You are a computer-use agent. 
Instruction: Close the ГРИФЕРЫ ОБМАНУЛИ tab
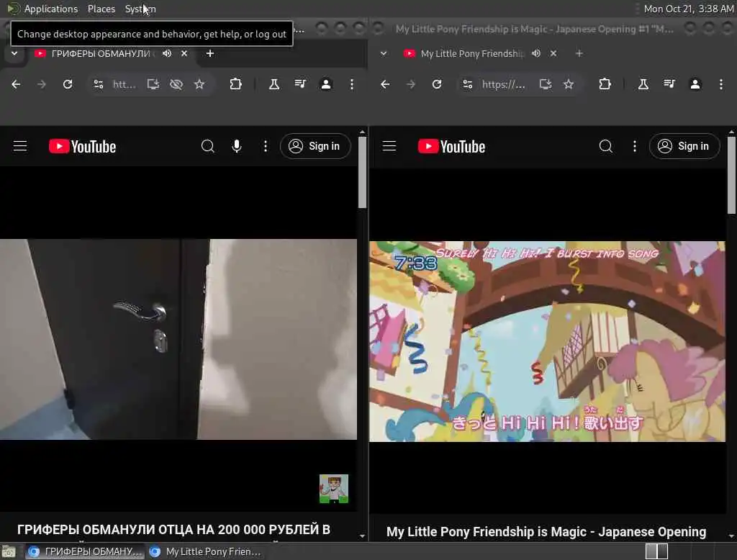pyautogui.click(x=184, y=53)
